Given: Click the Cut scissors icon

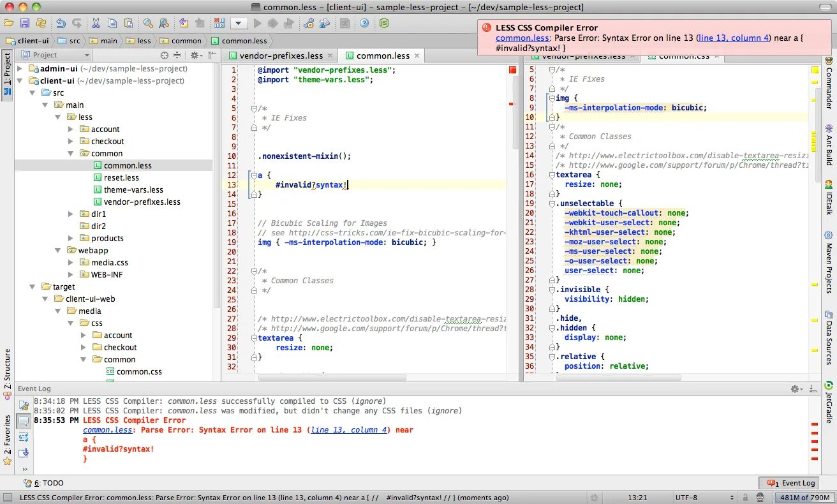Looking at the screenshot, I should tap(96, 23).
